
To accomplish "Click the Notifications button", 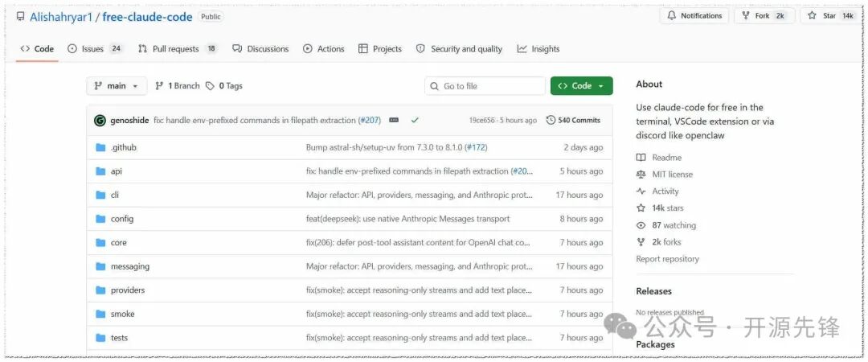I will 694,15.
